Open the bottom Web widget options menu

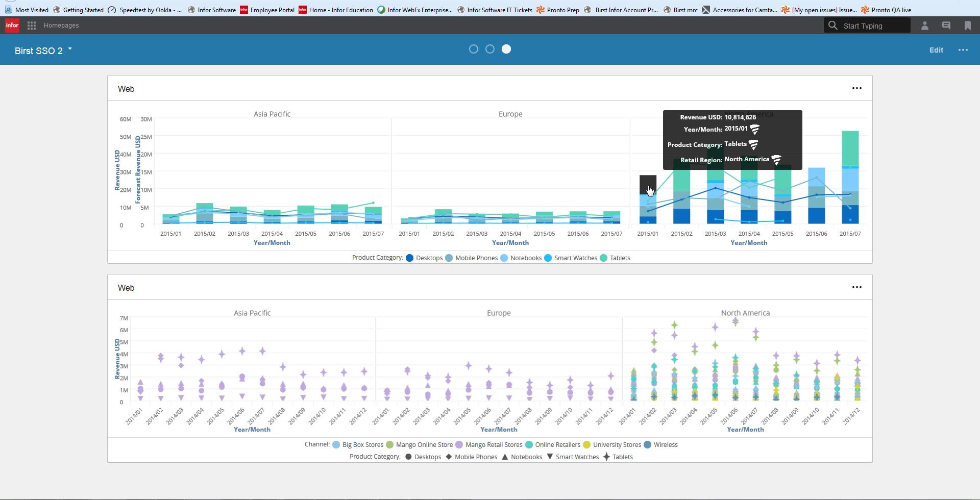(x=856, y=287)
